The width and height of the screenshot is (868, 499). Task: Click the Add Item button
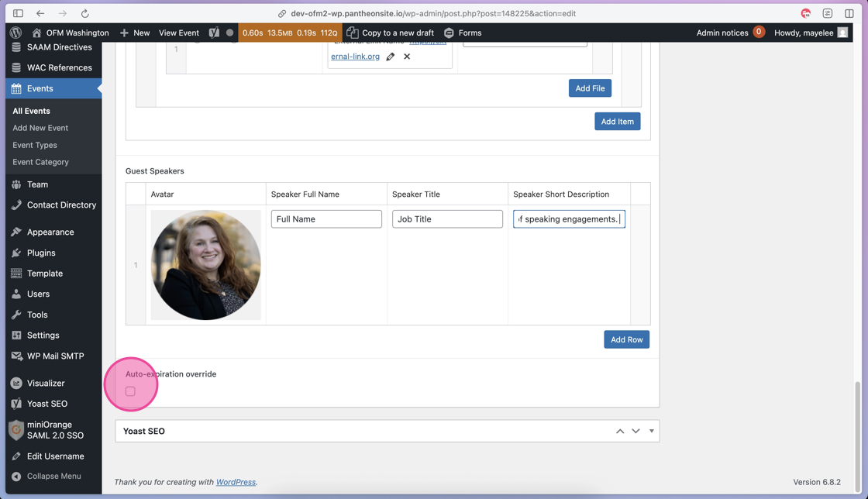pos(617,121)
